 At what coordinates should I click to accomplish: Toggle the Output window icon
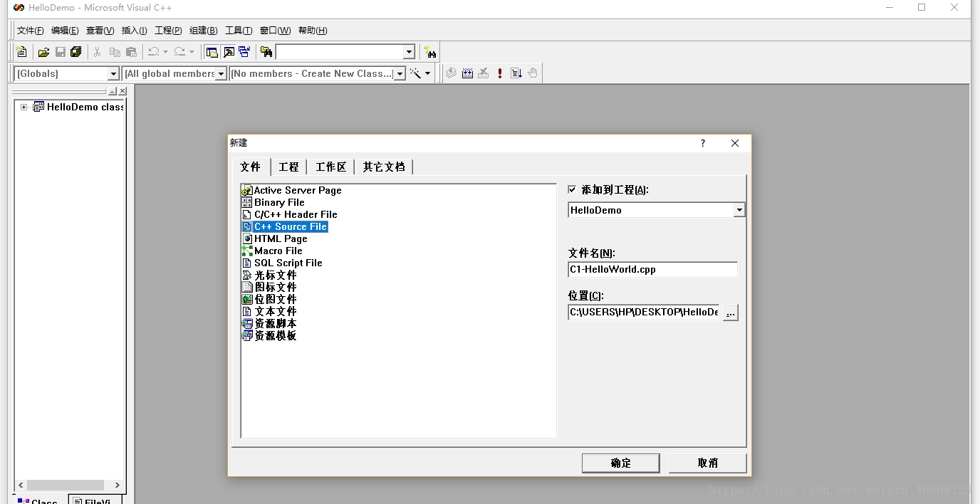tap(229, 52)
